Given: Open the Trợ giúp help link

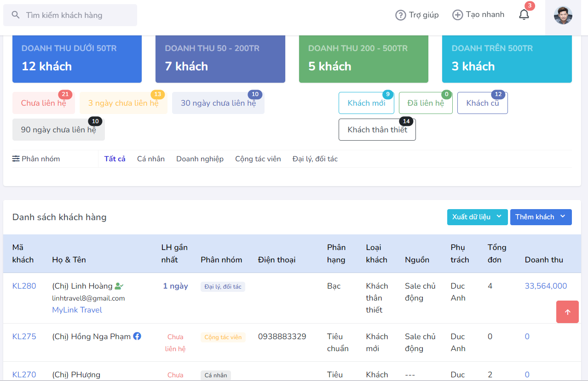Looking at the screenshot, I should pyautogui.click(x=417, y=15).
